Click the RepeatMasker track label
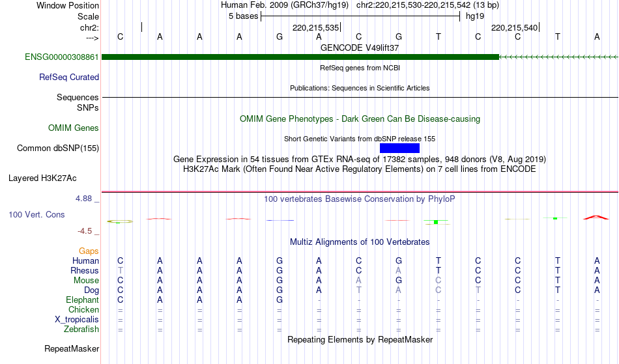The height and width of the screenshot is (364, 619). point(72,348)
